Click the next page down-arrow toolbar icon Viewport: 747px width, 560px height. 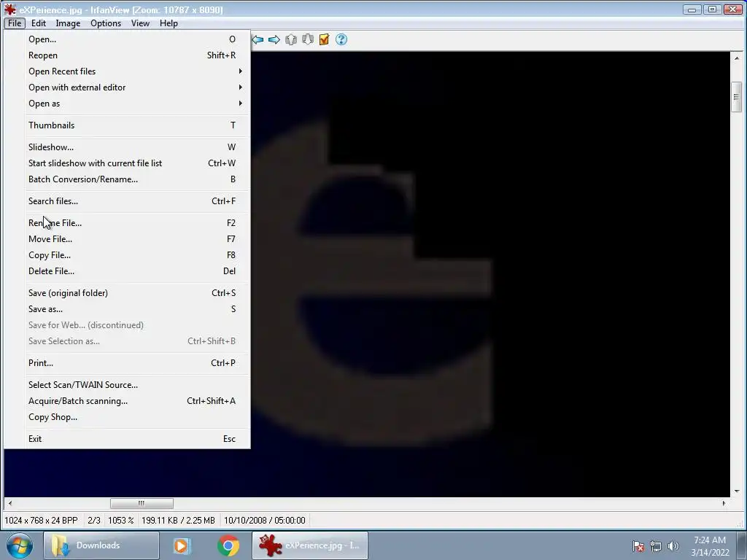point(308,39)
